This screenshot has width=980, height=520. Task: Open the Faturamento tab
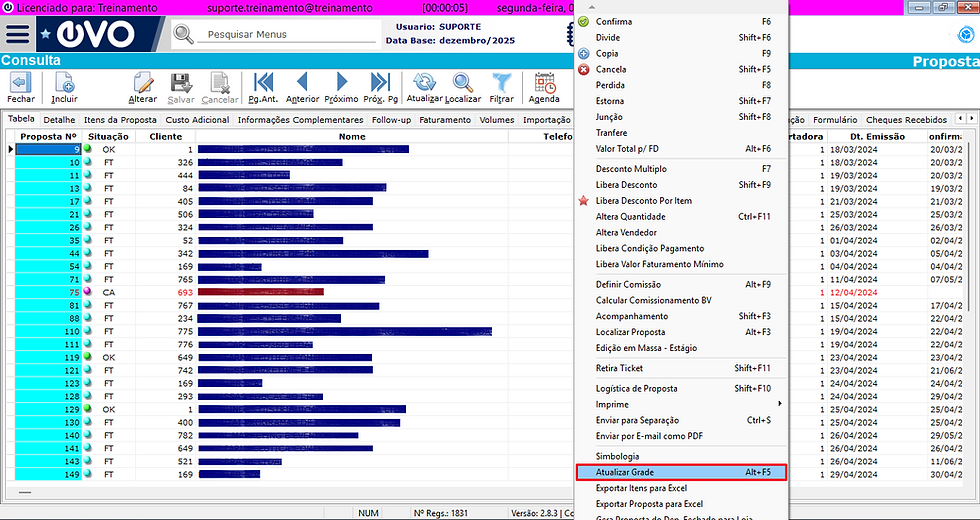click(x=446, y=119)
